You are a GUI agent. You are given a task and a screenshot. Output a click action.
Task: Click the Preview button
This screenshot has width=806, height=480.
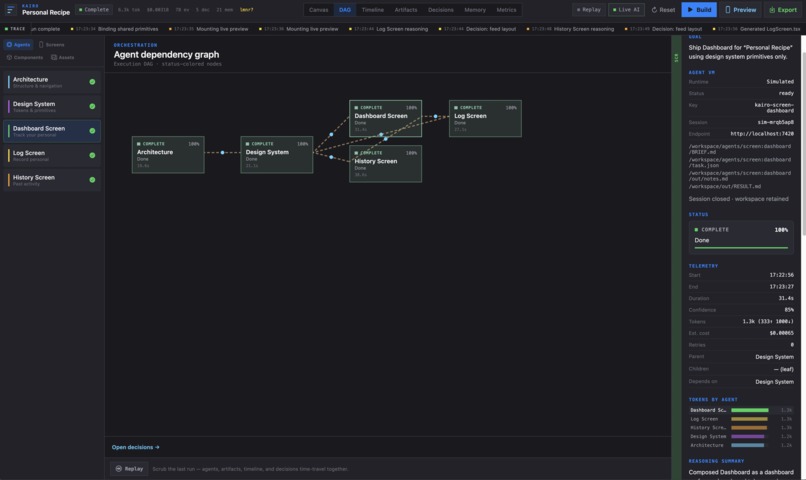[x=740, y=10]
